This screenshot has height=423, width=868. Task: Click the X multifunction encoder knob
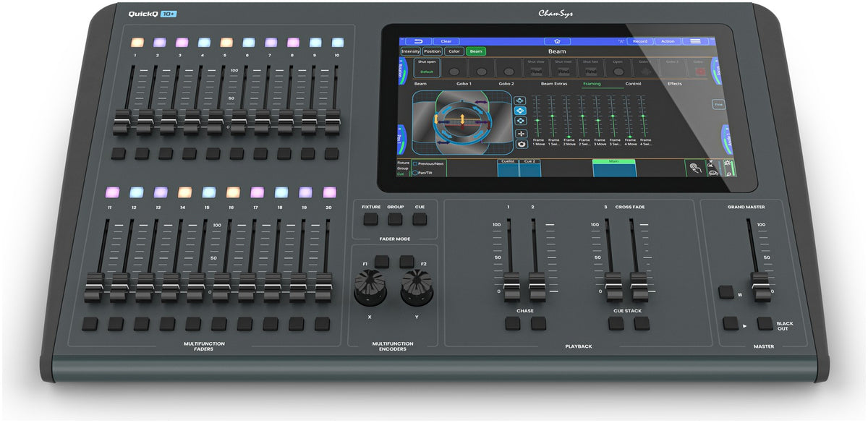[370, 288]
